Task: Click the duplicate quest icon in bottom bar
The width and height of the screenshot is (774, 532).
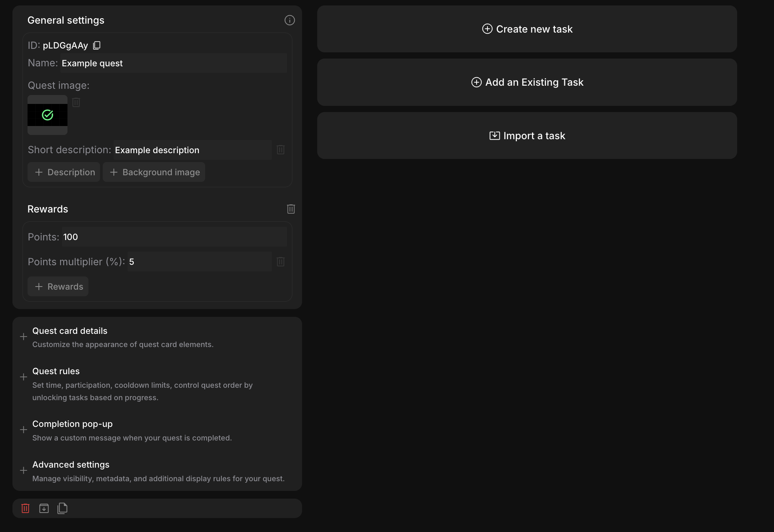Action: (62, 508)
